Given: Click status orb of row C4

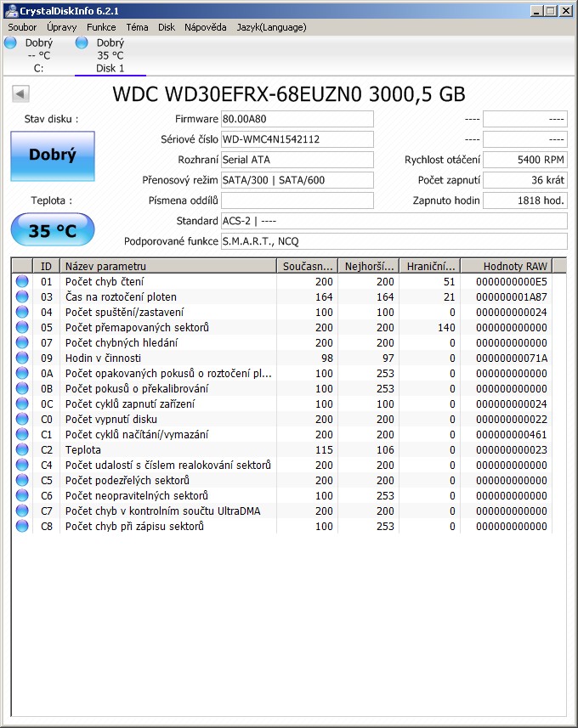Looking at the screenshot, I should [22, 465].
